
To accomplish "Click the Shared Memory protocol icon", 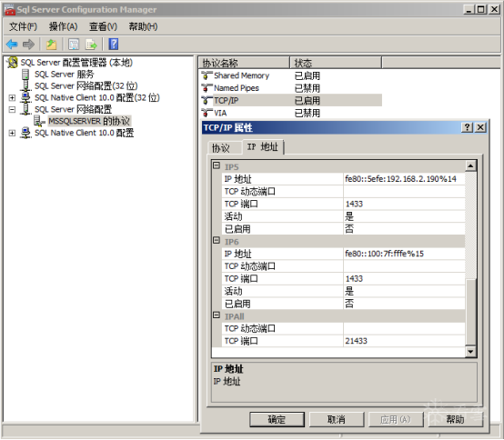I will pos(207,75).
